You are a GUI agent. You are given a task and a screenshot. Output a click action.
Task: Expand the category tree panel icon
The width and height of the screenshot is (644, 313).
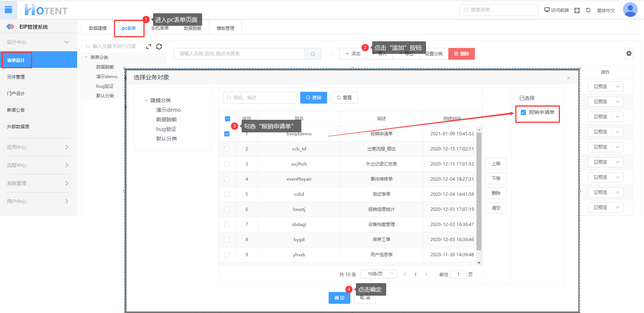click(x=149, y=46)
